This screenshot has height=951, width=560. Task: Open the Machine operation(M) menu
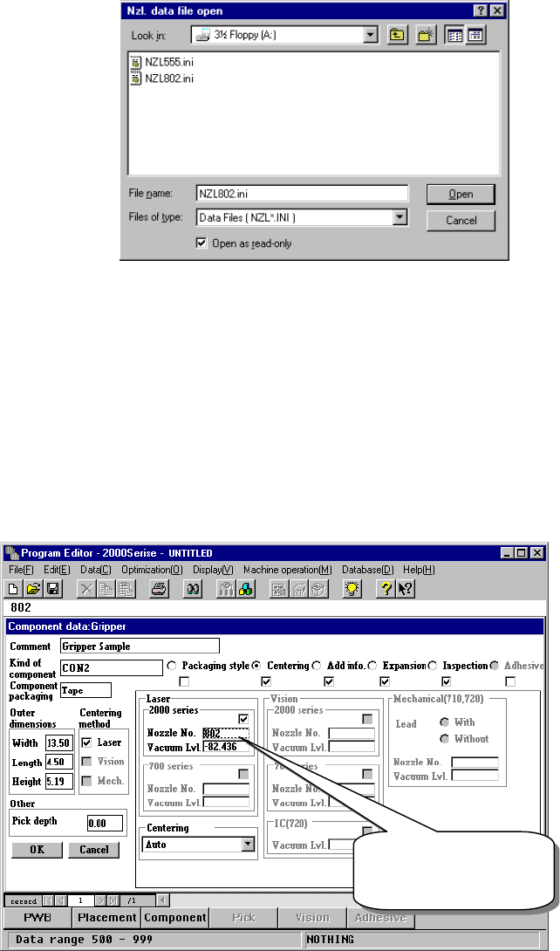tap(288, 570)
